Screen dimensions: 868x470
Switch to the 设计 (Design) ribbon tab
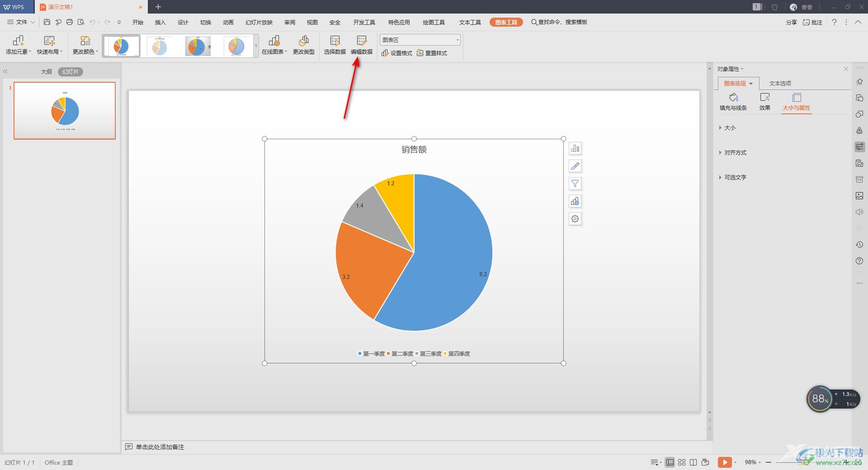click(x=183, y=22)
